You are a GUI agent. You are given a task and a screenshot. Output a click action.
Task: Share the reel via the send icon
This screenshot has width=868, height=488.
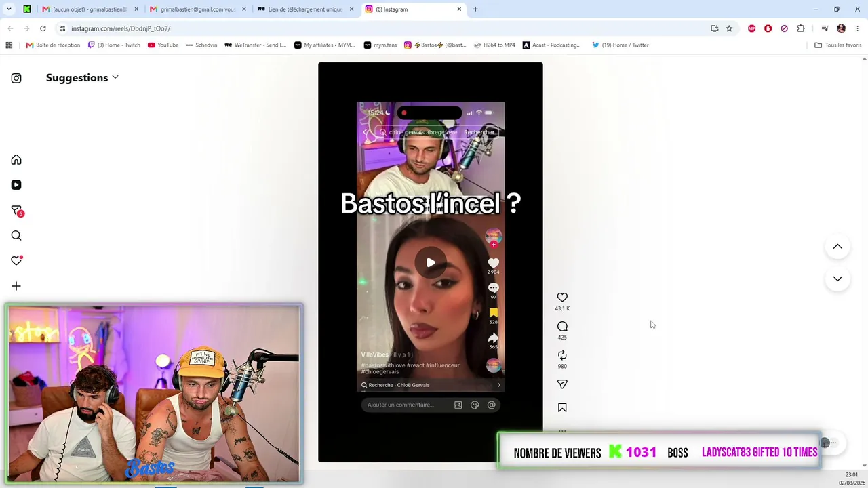(x=562, y=384)
